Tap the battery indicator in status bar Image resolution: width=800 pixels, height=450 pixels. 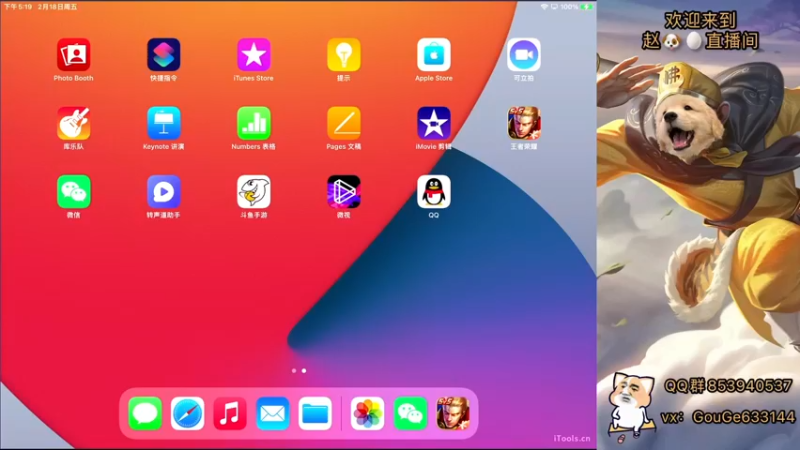click(587, 7)
